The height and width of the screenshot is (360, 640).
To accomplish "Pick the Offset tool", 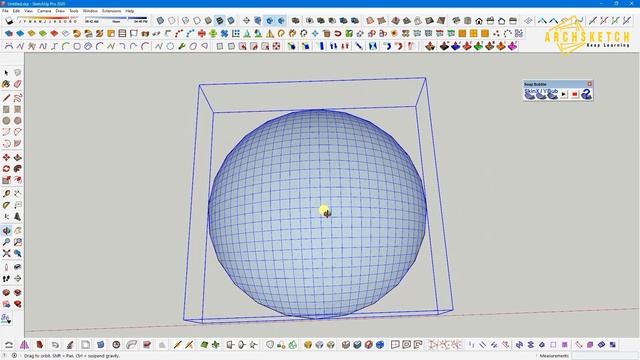I will (18, 180).
